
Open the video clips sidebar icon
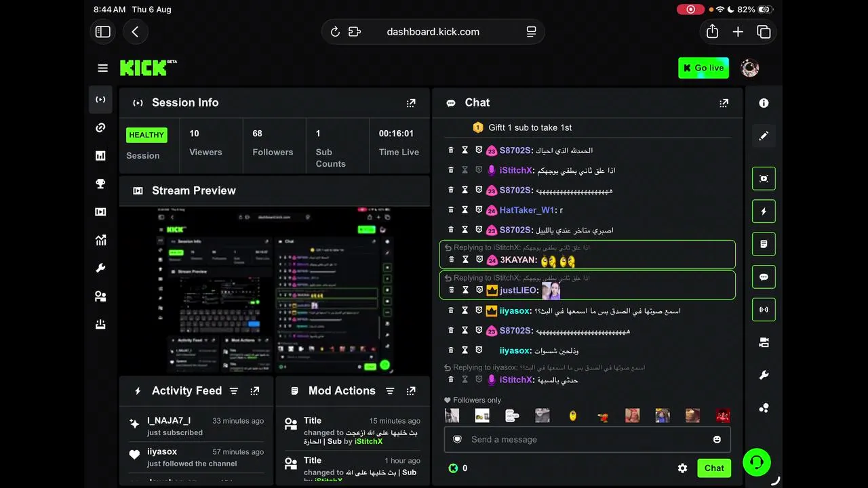click(x=100, y=212)
